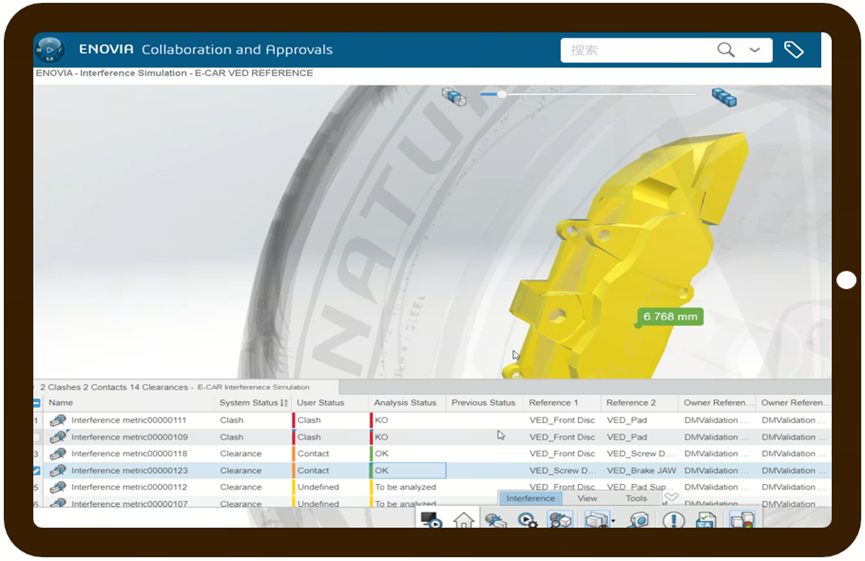The height and width of the screenshot is (561, 865).
Task: Select row Interference metric00000112
Action: pos(432,487)
